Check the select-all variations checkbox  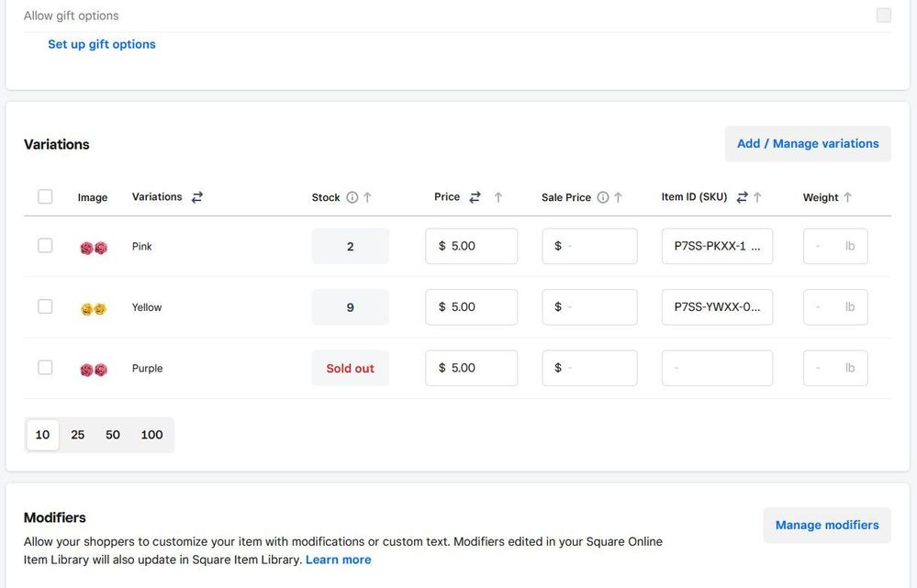click(45, 196)
